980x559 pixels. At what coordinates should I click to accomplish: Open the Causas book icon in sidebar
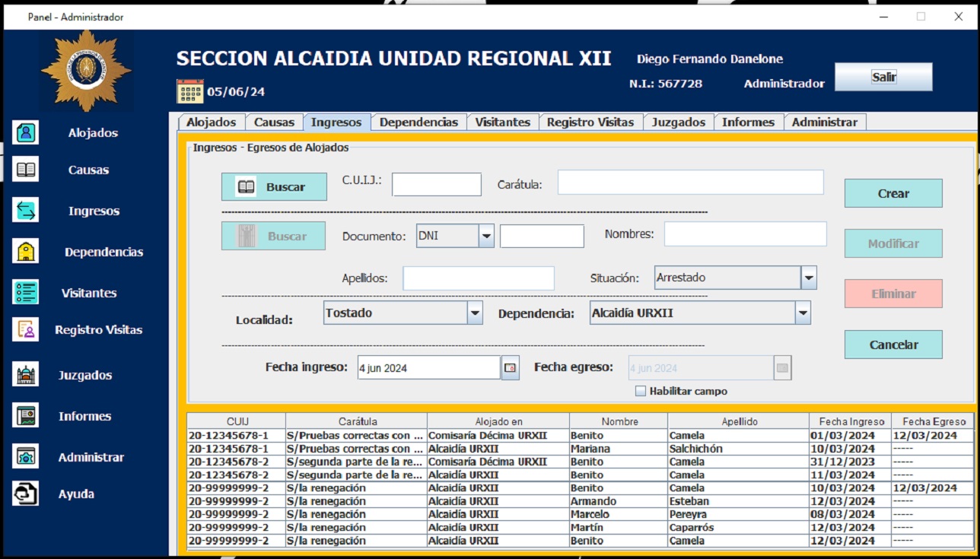(x=26, y=170)
